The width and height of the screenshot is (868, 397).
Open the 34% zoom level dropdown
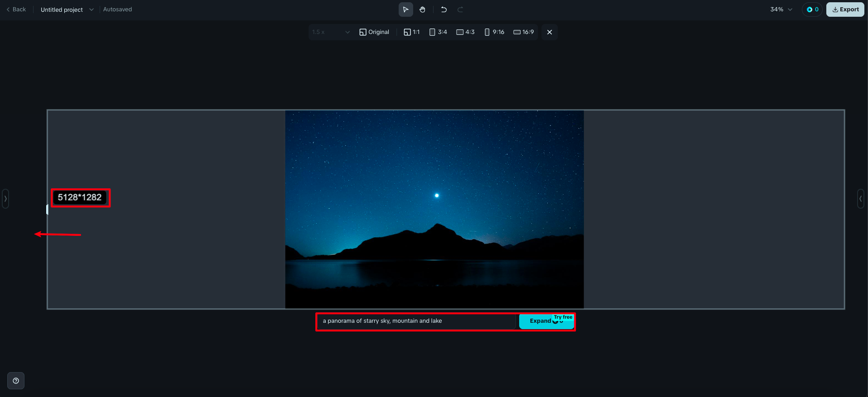781,10
